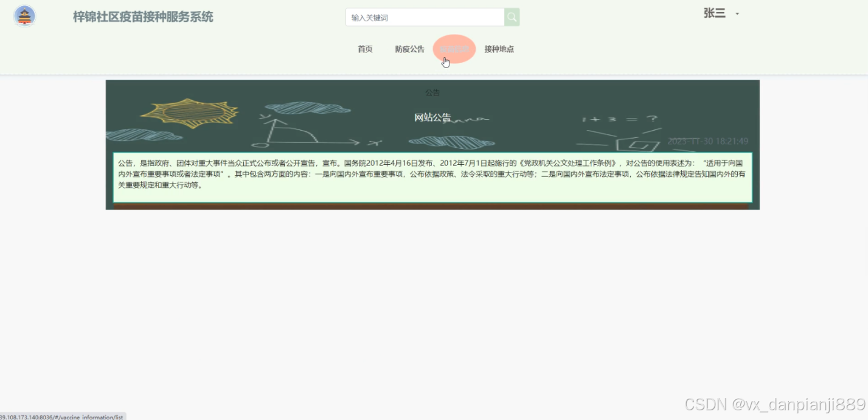
Task: Click the 2023-11-30 18:21:49 timestamp
Action: 708,141
